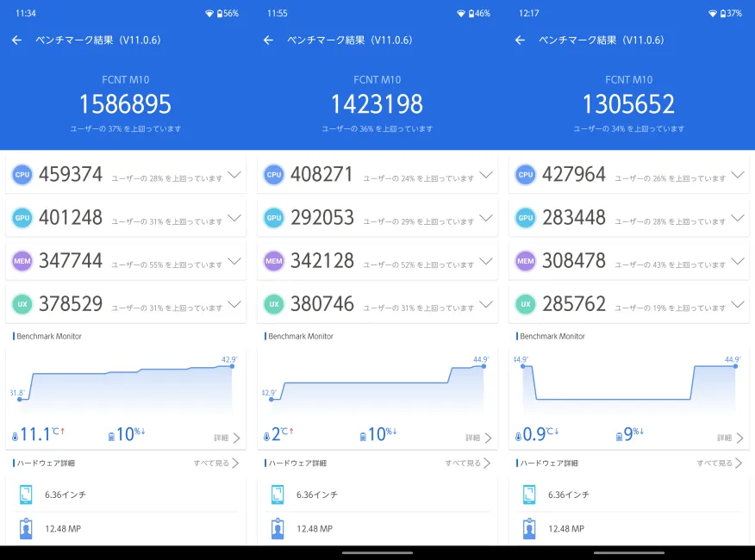Click CPU icon beside score 427964

tap(526, 175)
